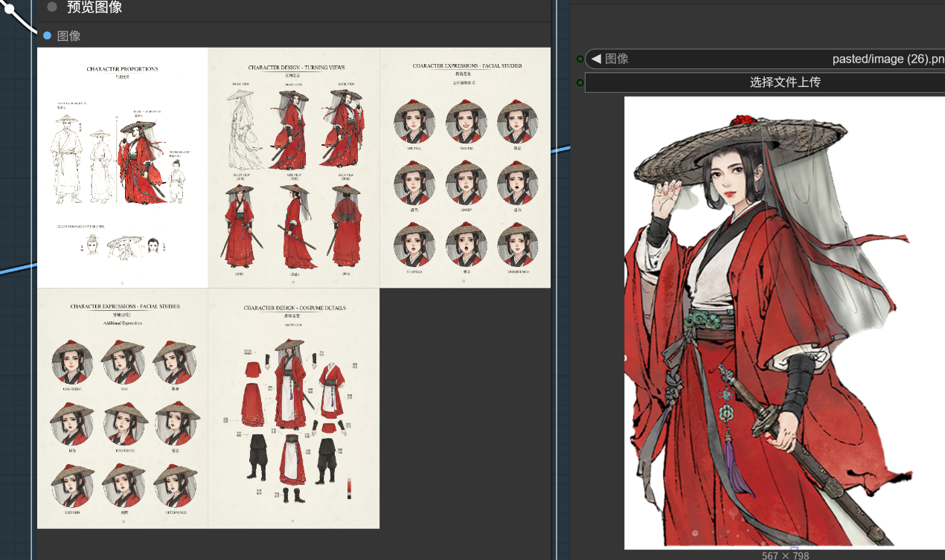Image resolution: width=945 pixels, height=560 pixels.
Task: Click the 图像 label in the file selector
Action: [617, 59]
